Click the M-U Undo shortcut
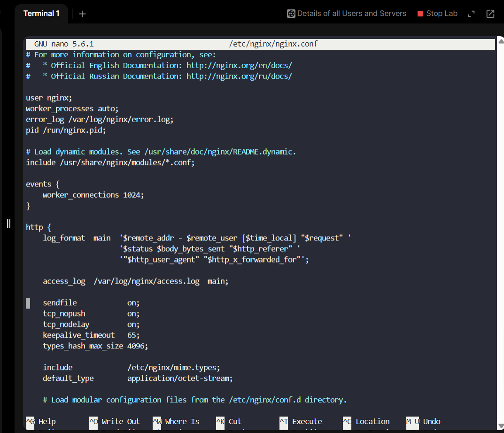 click(x=423, y=421)
